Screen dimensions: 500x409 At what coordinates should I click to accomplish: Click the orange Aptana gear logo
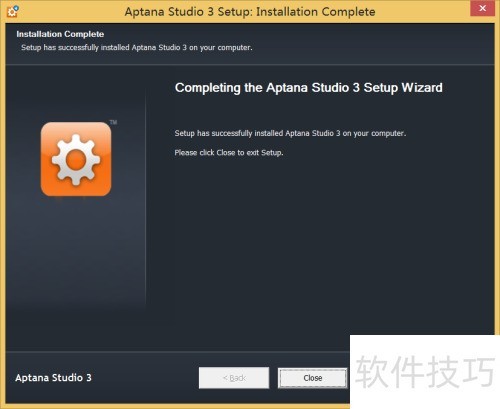(x=76, y=159)
